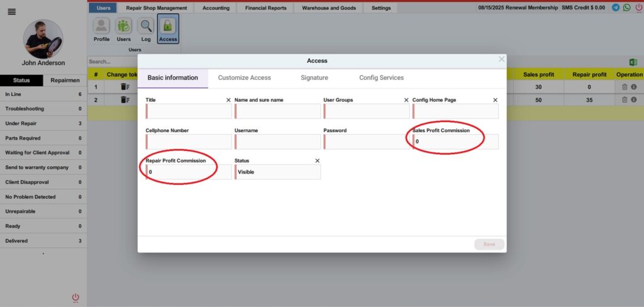644x307 pixels.
Task: Focus the Sales Profit Commission field
Action: (455, 142)
